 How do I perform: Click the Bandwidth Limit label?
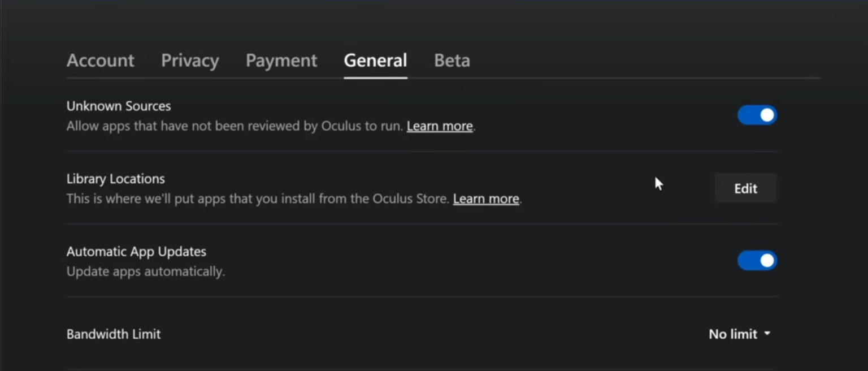[x=114, y=334]
